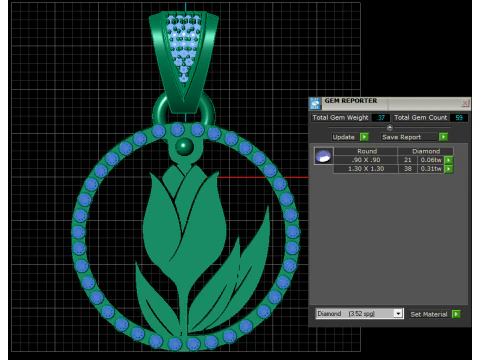Collapse the panel using the small round handle
480x360 pixels.
tap(389, 128)
